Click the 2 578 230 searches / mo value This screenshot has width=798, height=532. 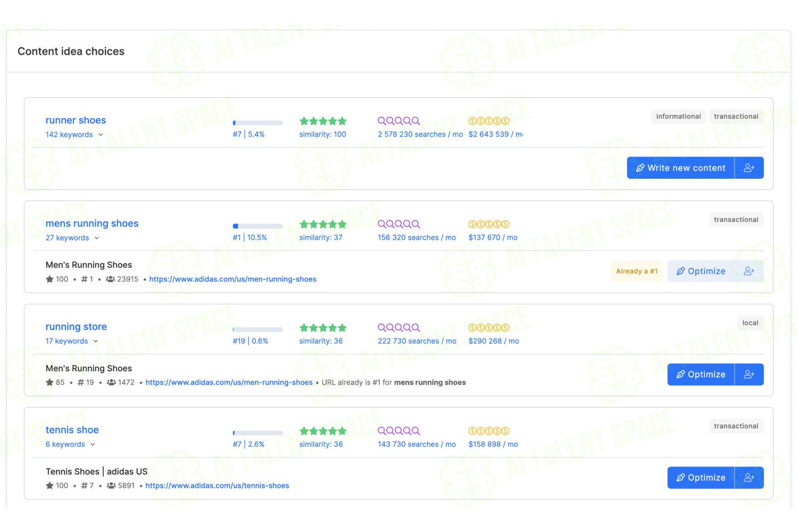pos(420,134)
